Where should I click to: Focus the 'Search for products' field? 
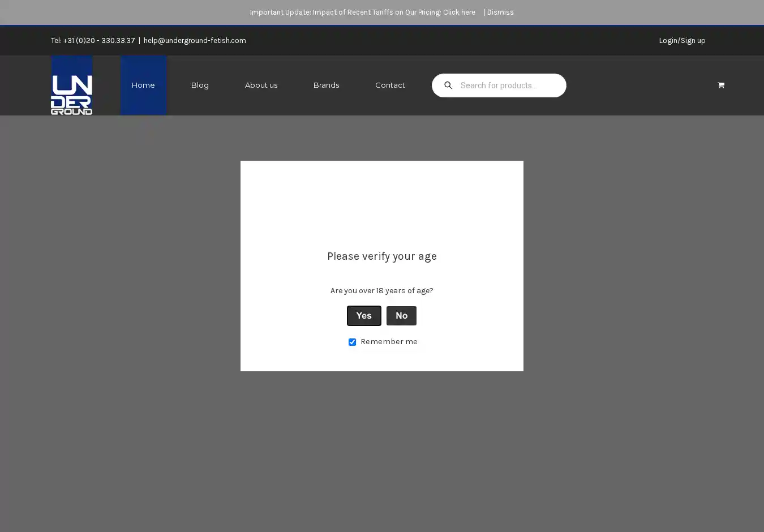click(x=509, y=85)
